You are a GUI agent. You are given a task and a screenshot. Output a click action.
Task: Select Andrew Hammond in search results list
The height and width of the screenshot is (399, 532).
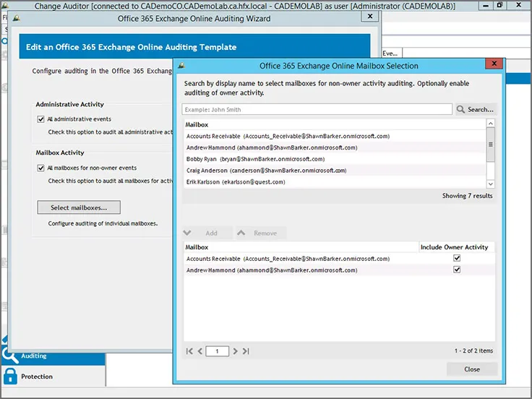(x=335, y=147)
